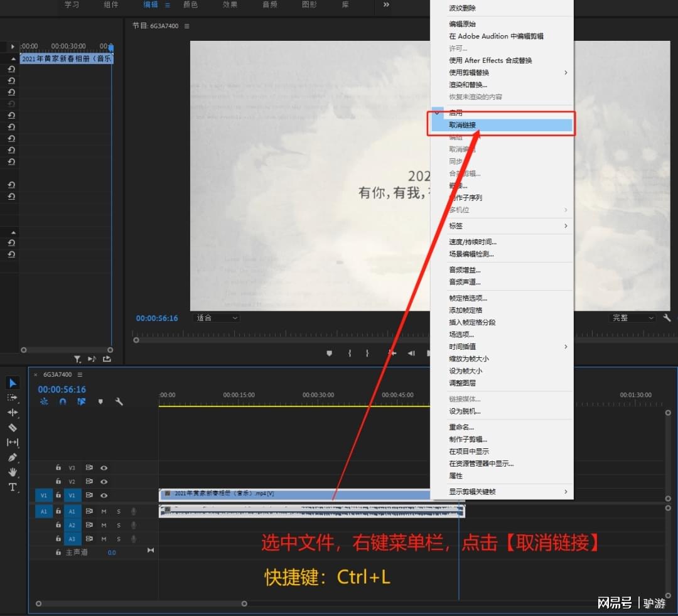Switch to the 颜色 workspace tab
The height and width of the screenshot is (616, 678).
(191, 4)
